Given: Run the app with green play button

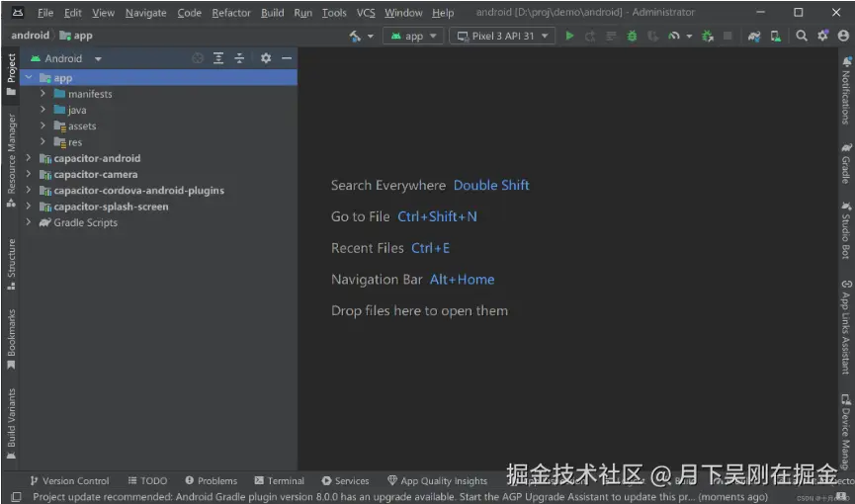Looking at the screenshot, I should point(569,36).
